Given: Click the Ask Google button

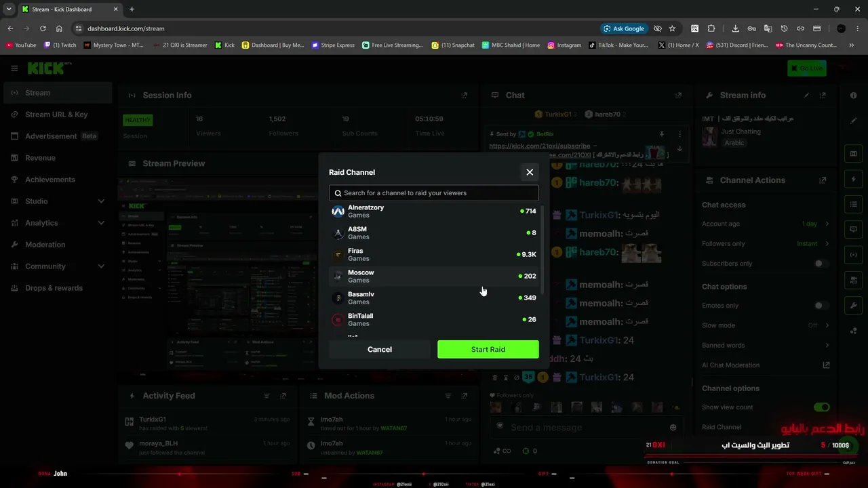Looking at the screenshot, I should click(x=624, y=28).
